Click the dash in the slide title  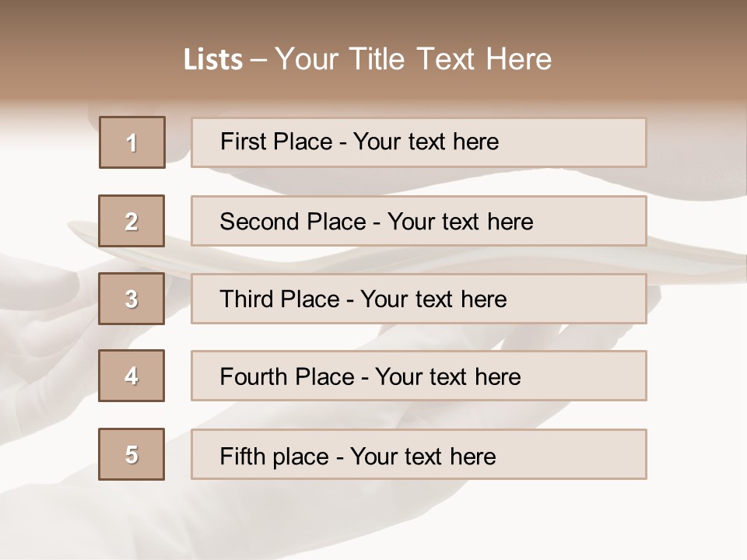259,60
